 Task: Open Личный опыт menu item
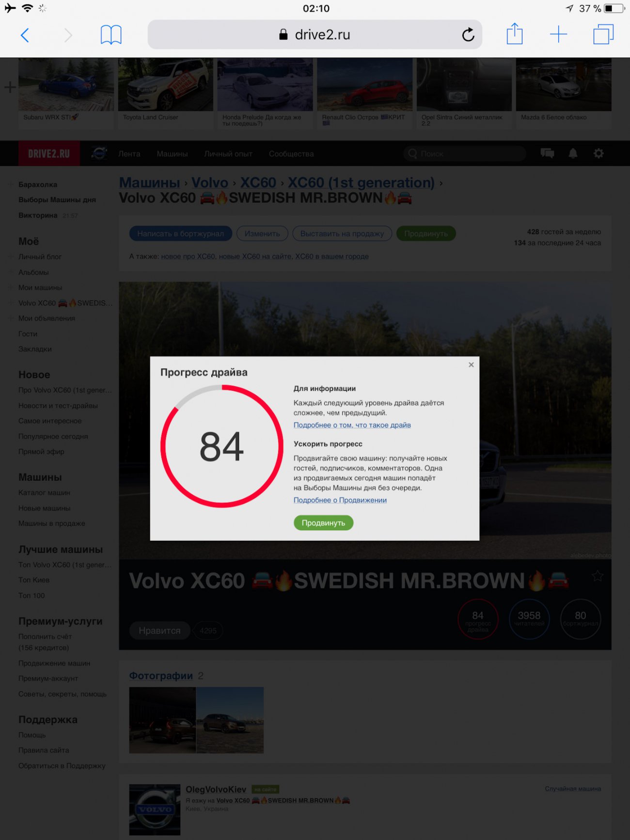click(x=228, y=154)
